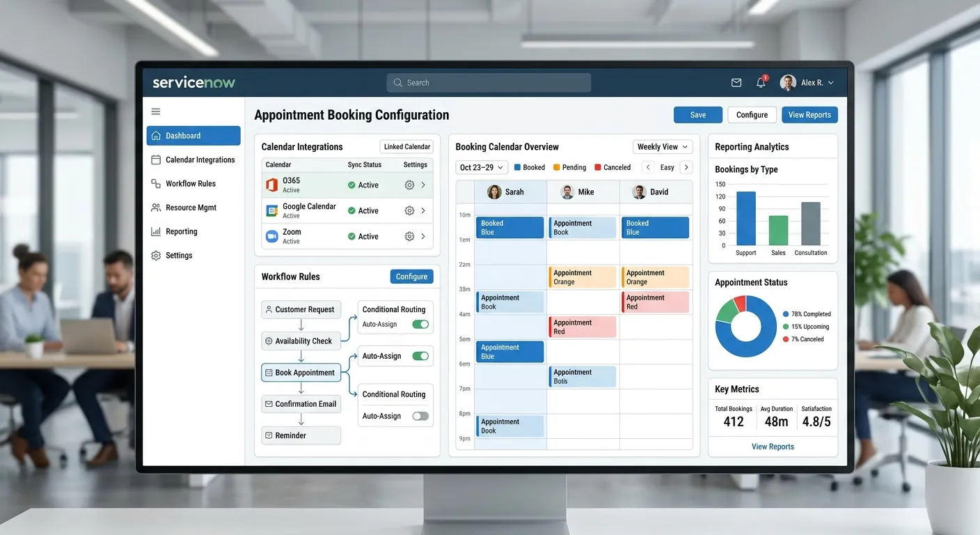Enable the switched-off Auto-Assign toggle
Screen dimensions: 980x535
[420, 416]
